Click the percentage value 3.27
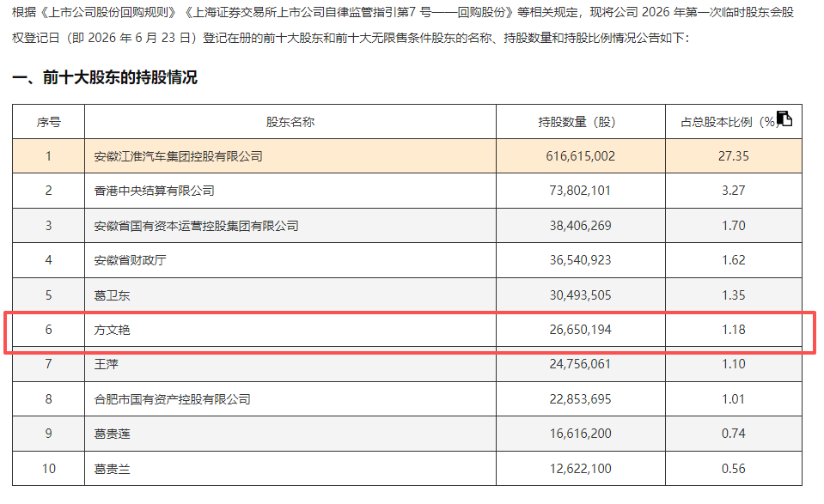The width and height of the screenshot is (824, 504). click(x=734, y=191)
